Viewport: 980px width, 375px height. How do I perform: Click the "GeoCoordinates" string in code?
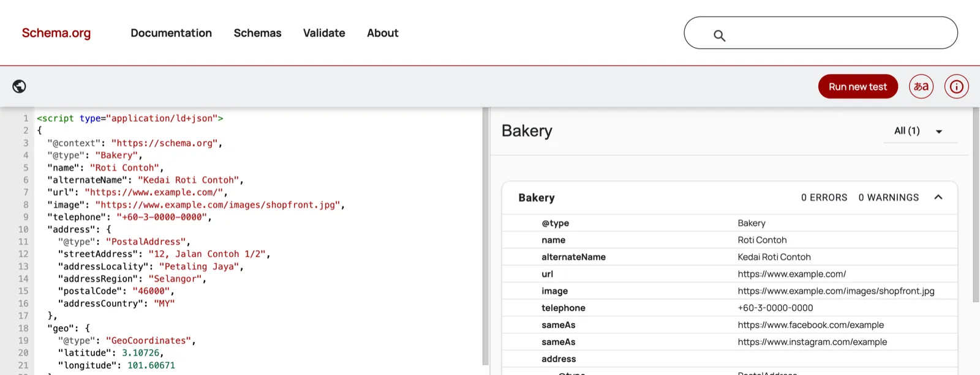[148, 341]
